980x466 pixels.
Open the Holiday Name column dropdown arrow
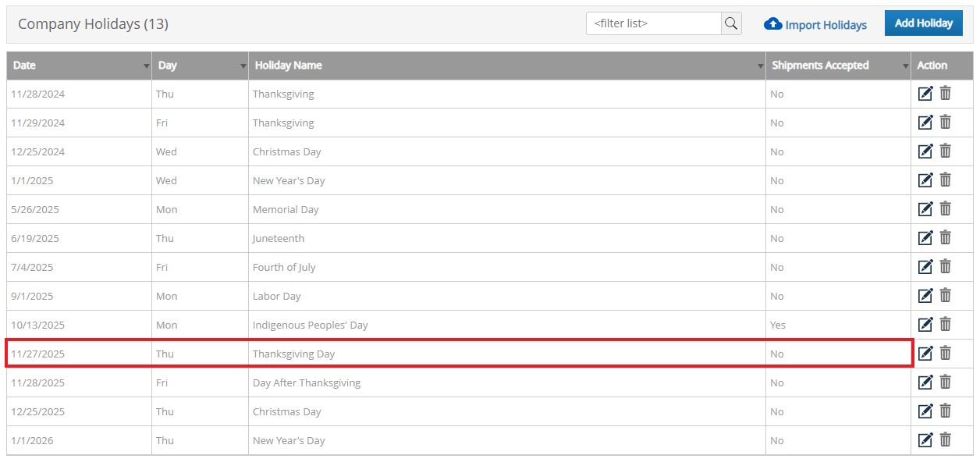tap(761, 66)
